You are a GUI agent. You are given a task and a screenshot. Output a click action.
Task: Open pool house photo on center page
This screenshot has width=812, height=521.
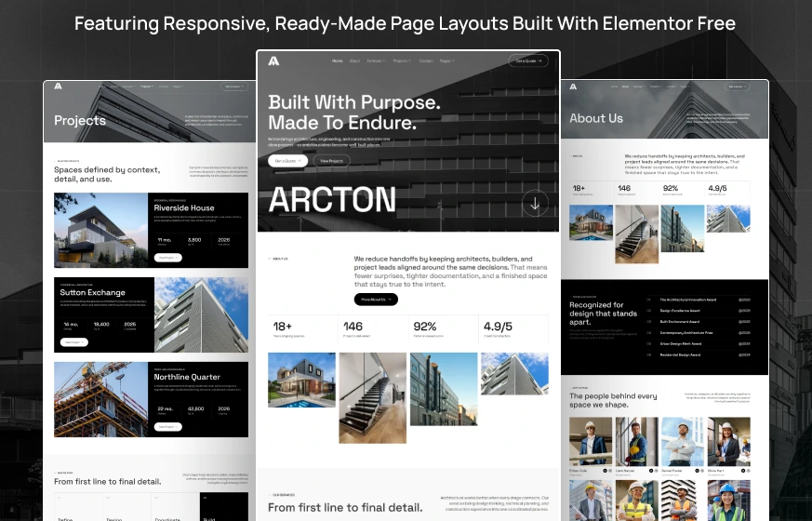point(302,381)
